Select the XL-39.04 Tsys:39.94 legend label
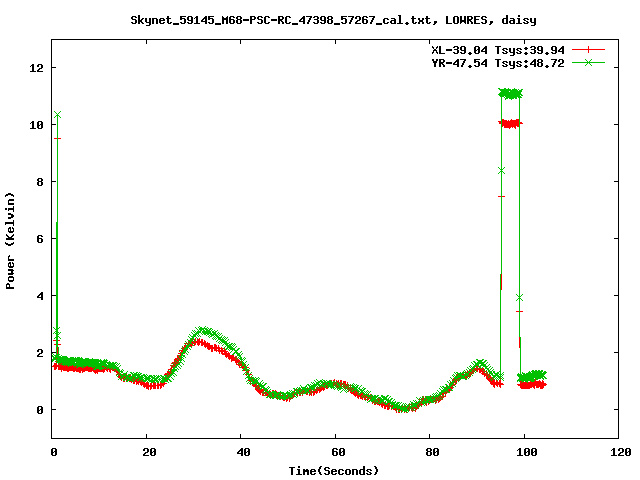Viewport: 640px width, 480px height. 498,50
